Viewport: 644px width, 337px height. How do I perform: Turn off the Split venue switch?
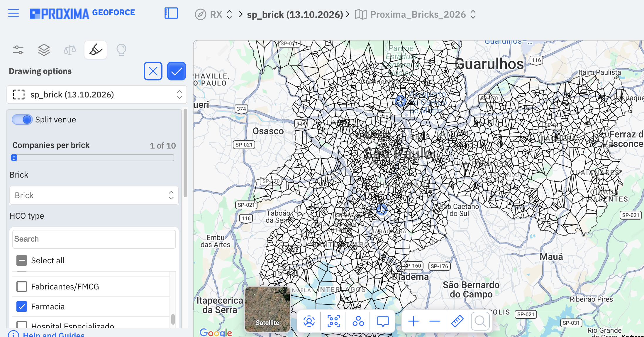22,119
